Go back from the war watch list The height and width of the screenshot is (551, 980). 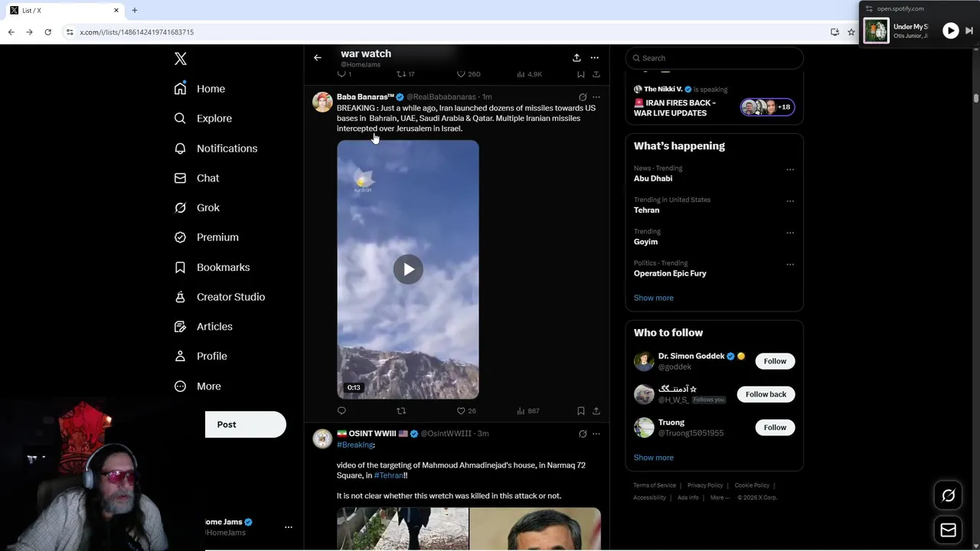click(317, 57)
